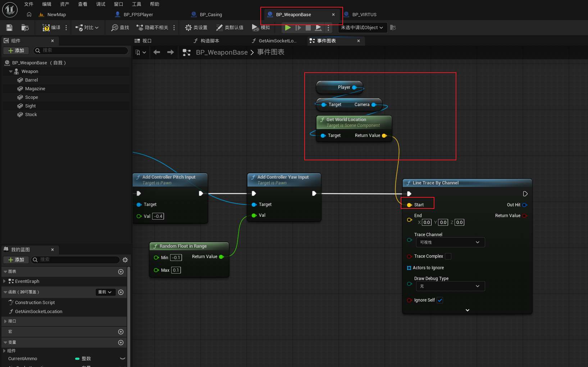Edit the Min value of Random Float
The image size is (588, 367).
coord(176,258)
